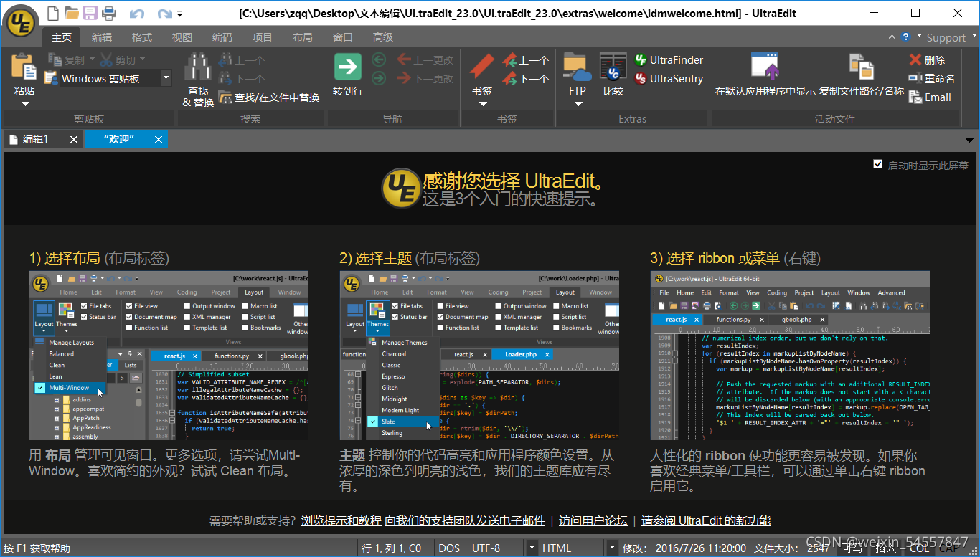The width and height of the screenshot is (980, 557).
Task: Open document tab list arrow at far right
Action: [x=970, y=140]
